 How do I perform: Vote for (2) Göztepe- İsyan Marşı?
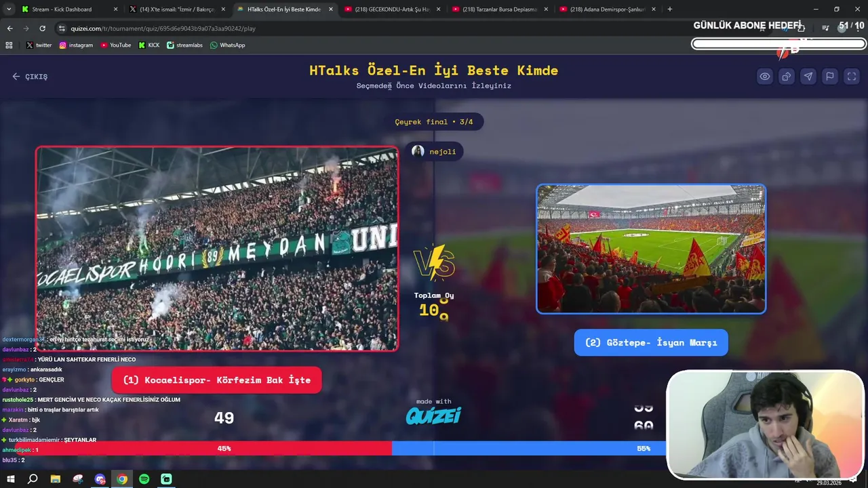pos(651,342)
